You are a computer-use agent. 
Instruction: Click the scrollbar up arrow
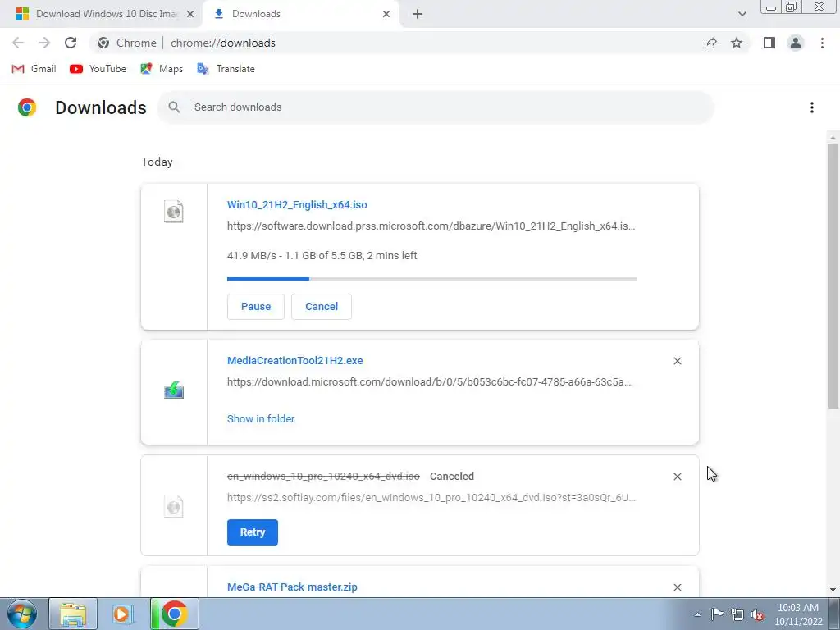point(833,138)
